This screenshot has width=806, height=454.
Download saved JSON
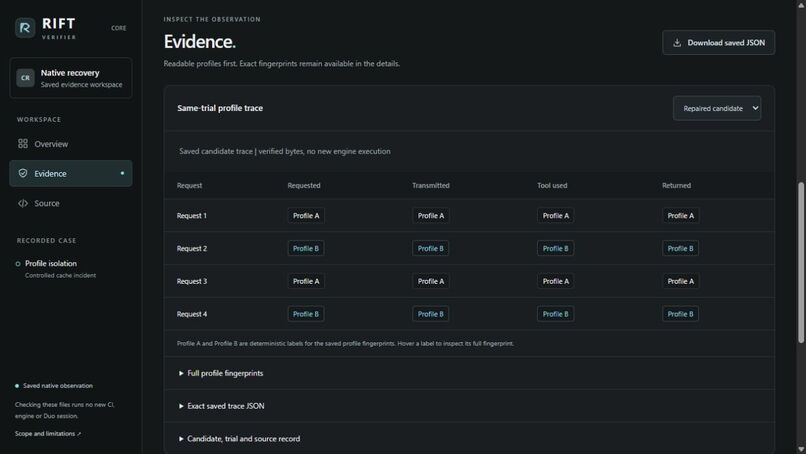coord(718,43)
